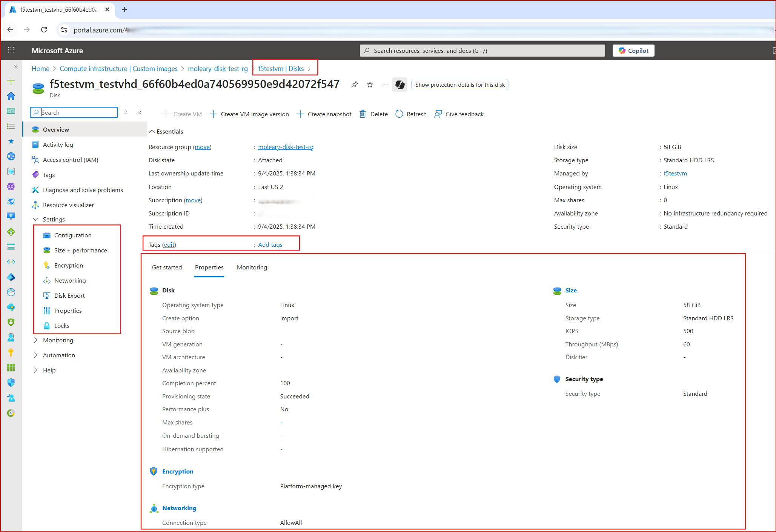Click the move link beside Resource group
This screenshot has height=532, width=776.
[x=202, y=147]
